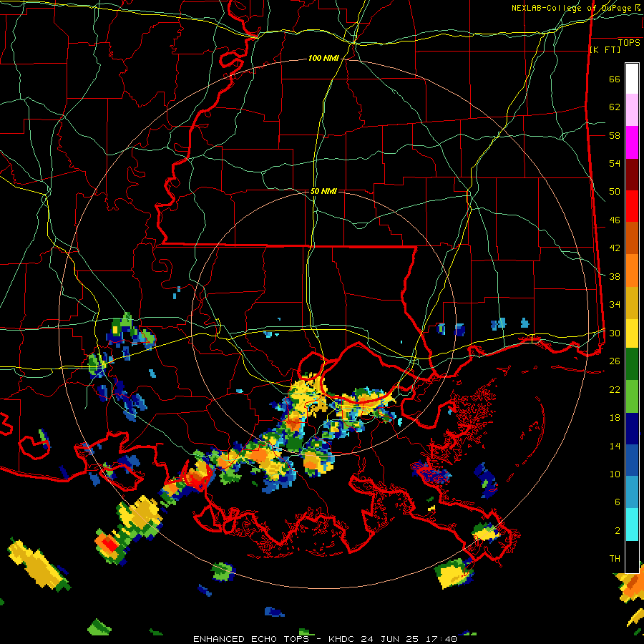This screenshot has height=644, width=644.
Task: Click the yellow 30 kft legend swatch
Action: coord(632,333)
